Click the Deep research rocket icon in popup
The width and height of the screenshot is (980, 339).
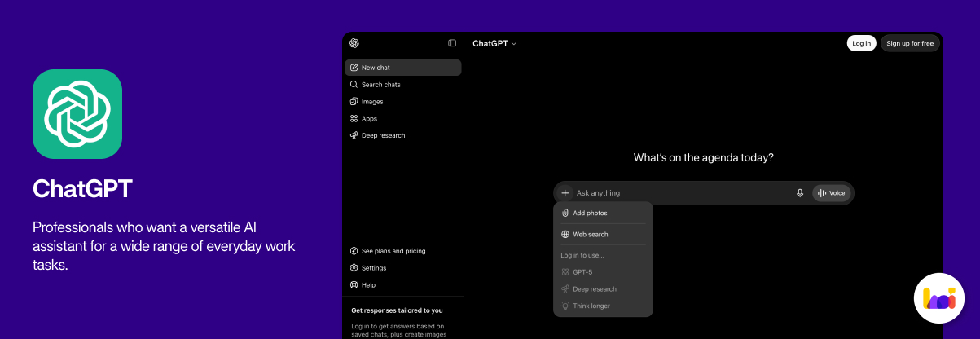(x=565, y=289)
